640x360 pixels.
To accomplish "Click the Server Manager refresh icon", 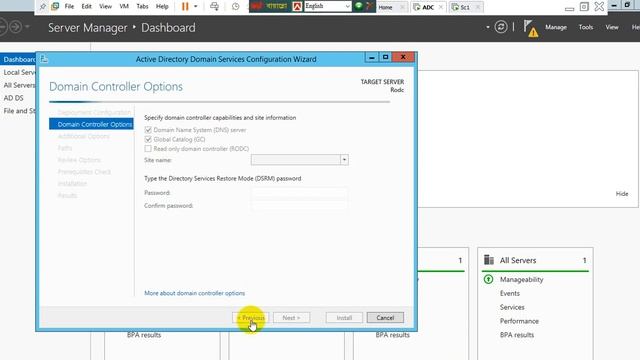I will click(501, 27).
